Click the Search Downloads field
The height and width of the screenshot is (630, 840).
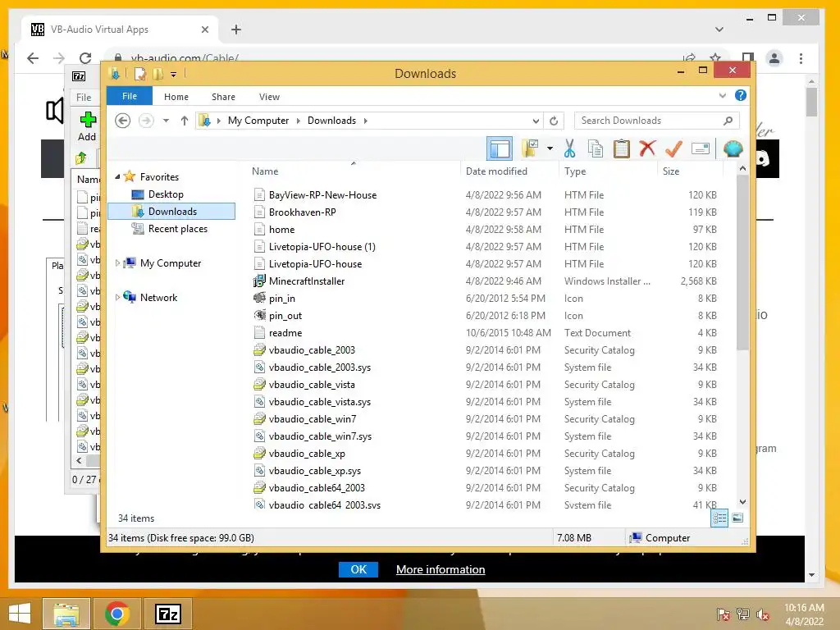coord(657,121)
